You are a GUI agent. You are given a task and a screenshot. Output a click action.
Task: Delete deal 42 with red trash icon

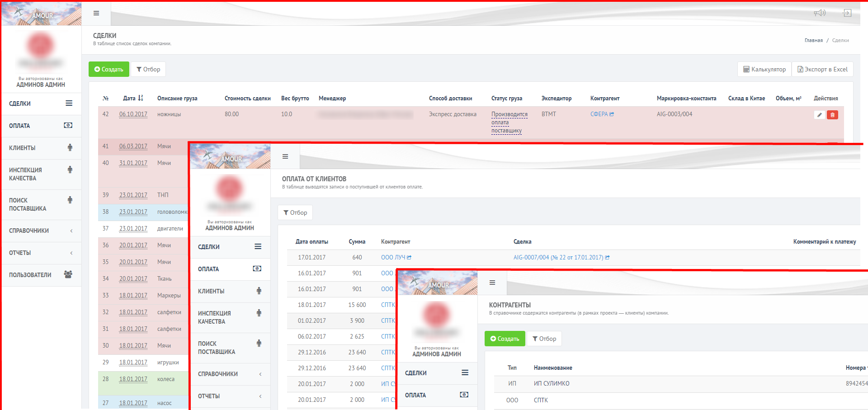(x=832, y=115)
